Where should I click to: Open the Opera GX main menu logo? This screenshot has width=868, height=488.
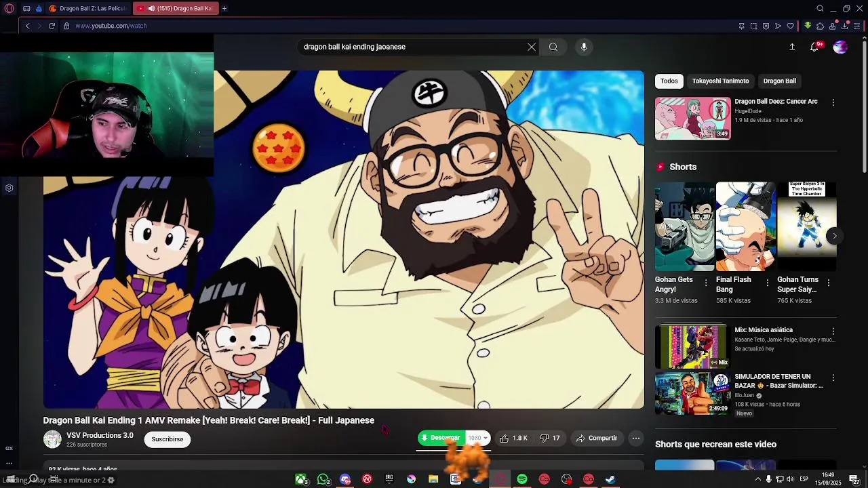coord(9,8)
